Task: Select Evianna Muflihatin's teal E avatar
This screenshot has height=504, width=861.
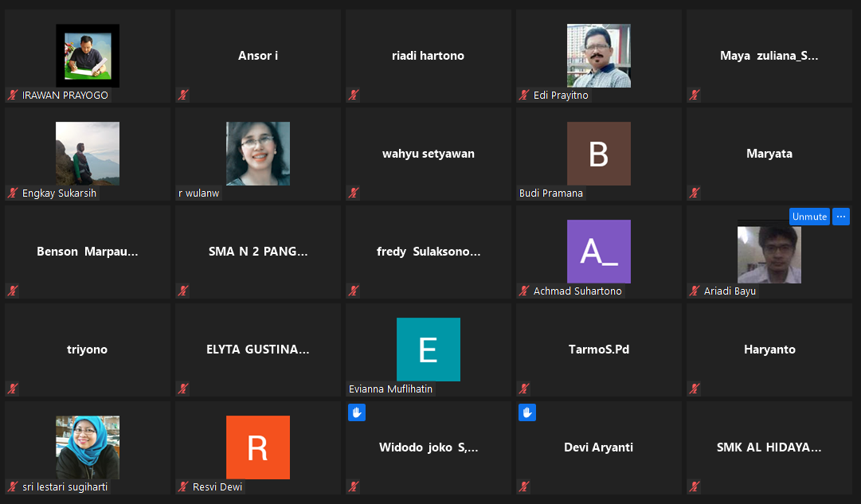Action: [x=428, y=350]
